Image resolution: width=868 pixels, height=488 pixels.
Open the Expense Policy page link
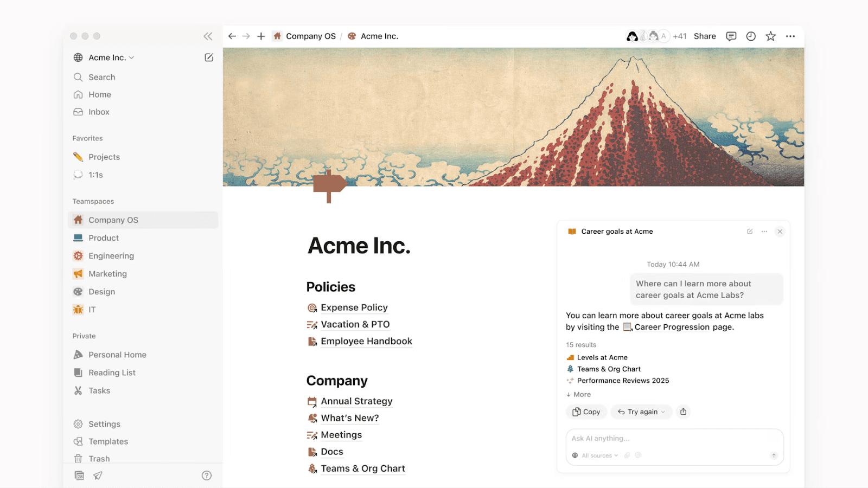348,307
